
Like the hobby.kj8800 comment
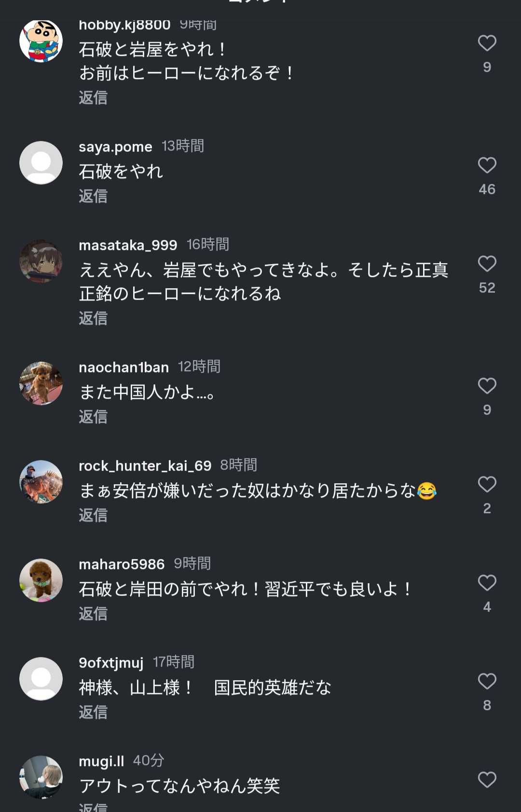coord(487,43)
